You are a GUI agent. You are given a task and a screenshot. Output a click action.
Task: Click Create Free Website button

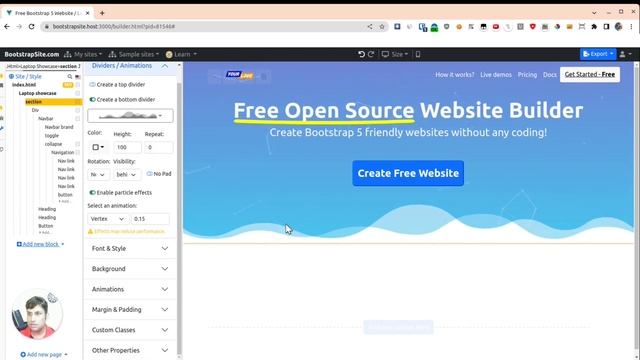[x=408, y=173]
